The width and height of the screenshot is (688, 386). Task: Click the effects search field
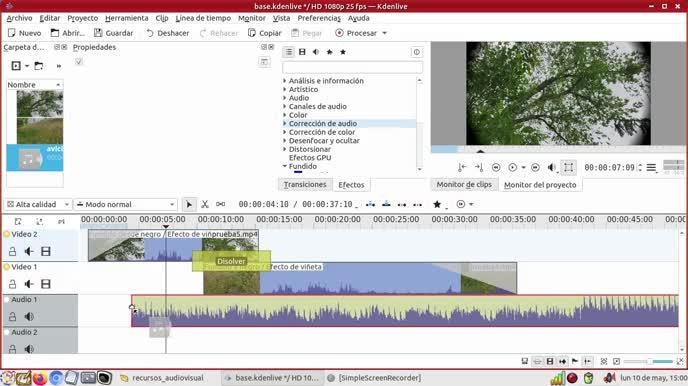352,67
